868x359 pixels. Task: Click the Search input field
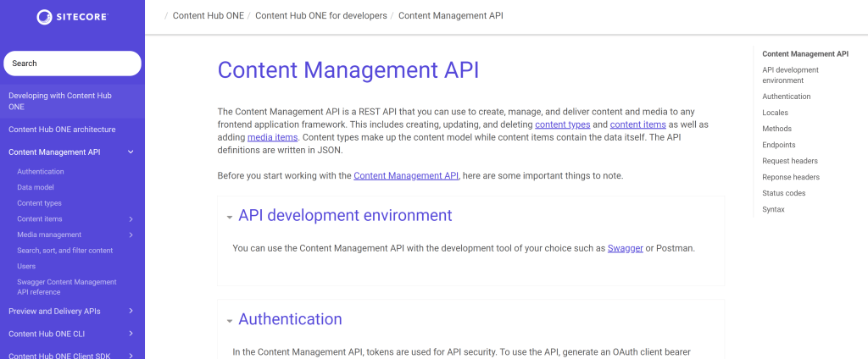pyautogui.click(x=72, y=64)
